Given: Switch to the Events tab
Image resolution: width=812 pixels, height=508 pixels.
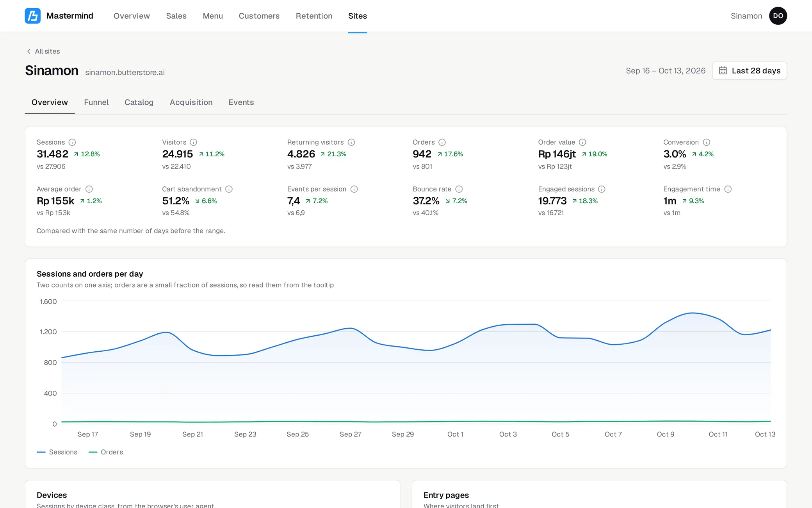Looking at the screenshot, I should [x=241, y=102].
